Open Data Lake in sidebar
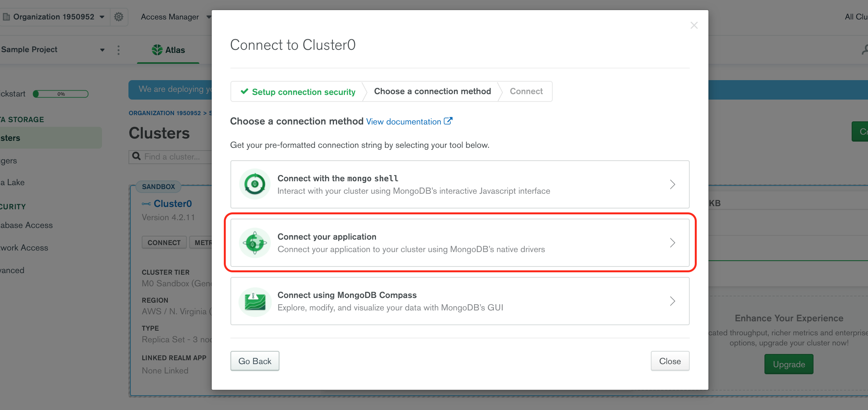868x410 pixels. tap(12, 182)
